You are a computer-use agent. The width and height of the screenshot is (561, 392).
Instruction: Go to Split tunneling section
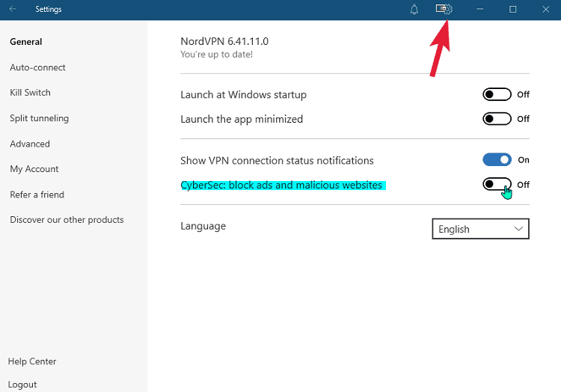pos(40,118)
